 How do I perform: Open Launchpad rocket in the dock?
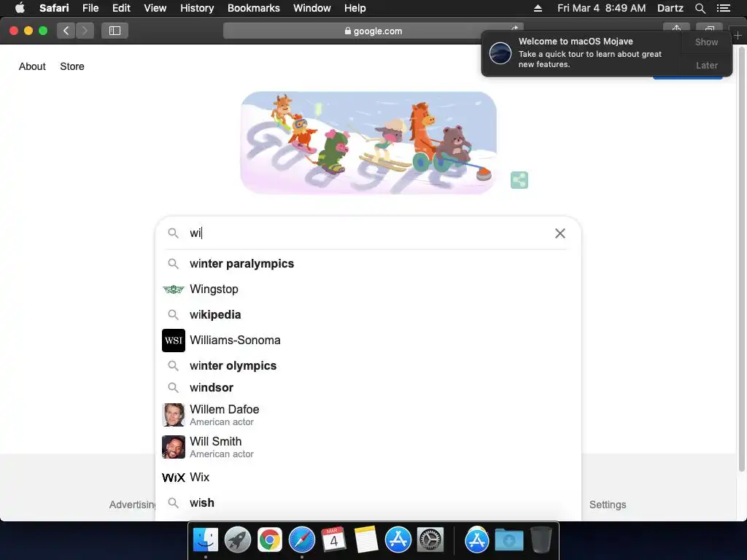point(238,540)
